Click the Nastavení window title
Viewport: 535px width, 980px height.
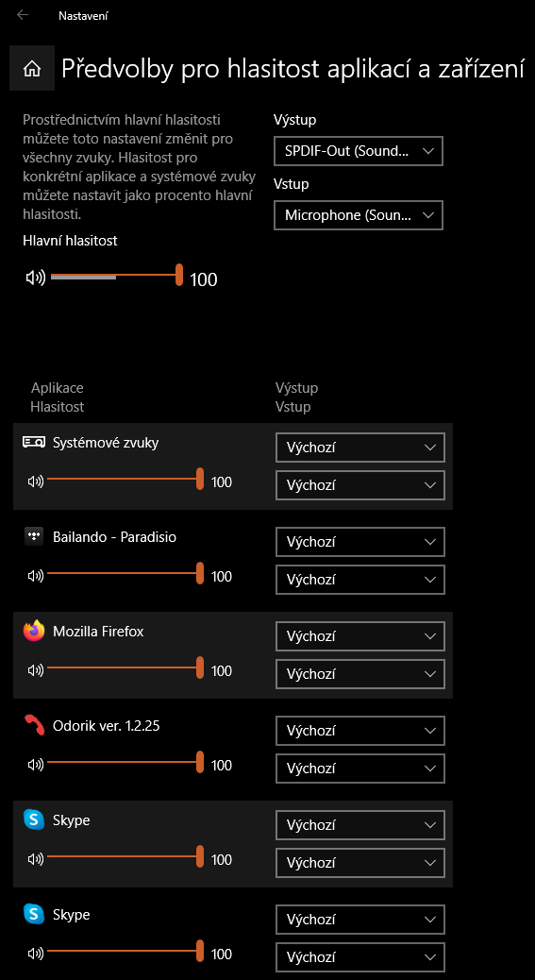click(x=83, y=16)
